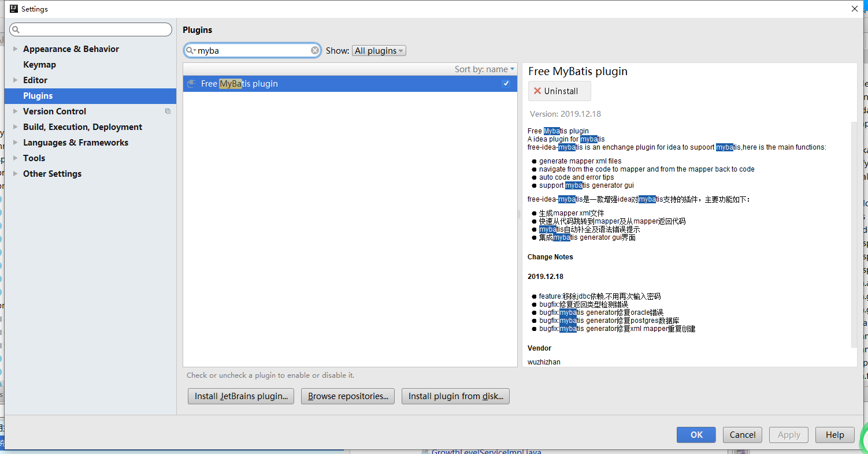Click the Apply button
The width and height of the screenshot is (868, 454).
pyautogui.click(x=789, y=435)
